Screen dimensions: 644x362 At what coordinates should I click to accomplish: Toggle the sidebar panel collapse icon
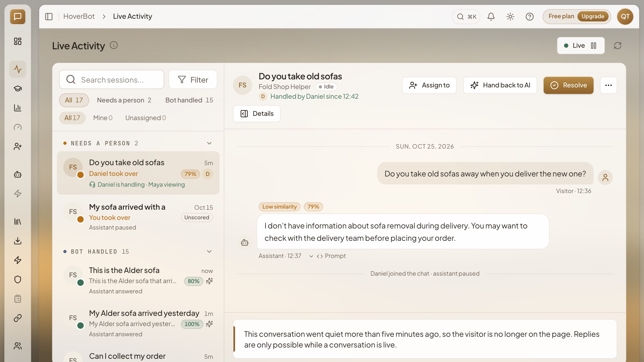tap(49, 17)
